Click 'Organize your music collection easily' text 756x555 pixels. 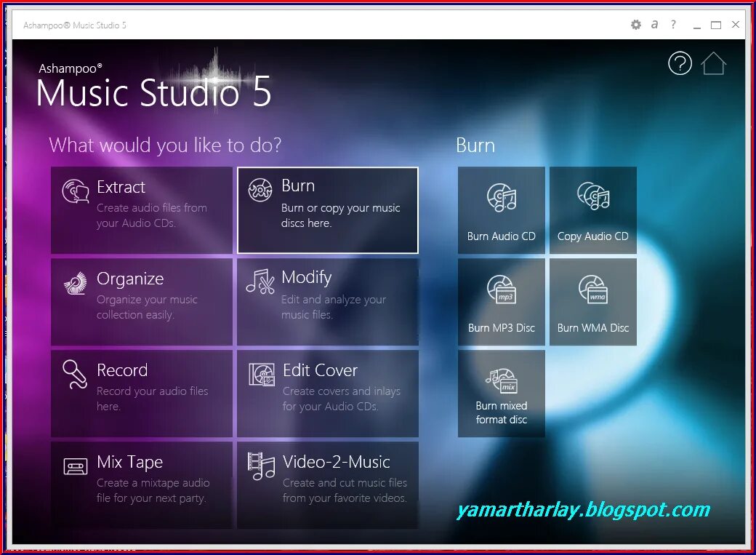[x=147, y=307]
